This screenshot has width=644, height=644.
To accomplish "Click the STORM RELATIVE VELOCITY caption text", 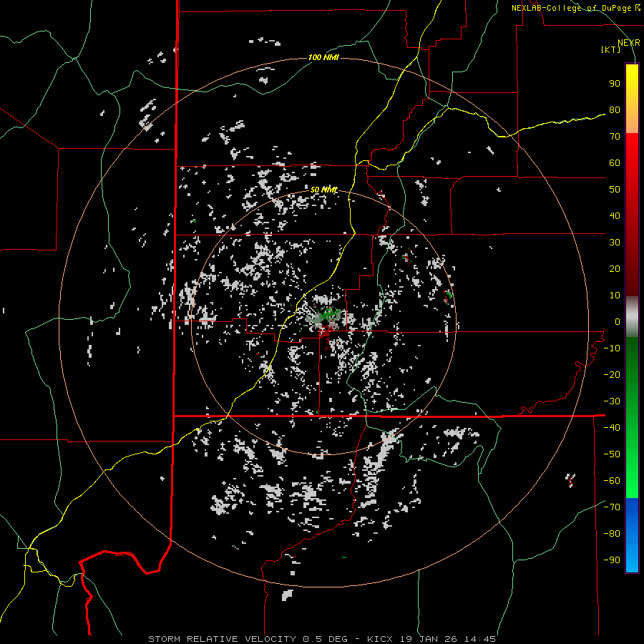I will [x=222, y=639].
